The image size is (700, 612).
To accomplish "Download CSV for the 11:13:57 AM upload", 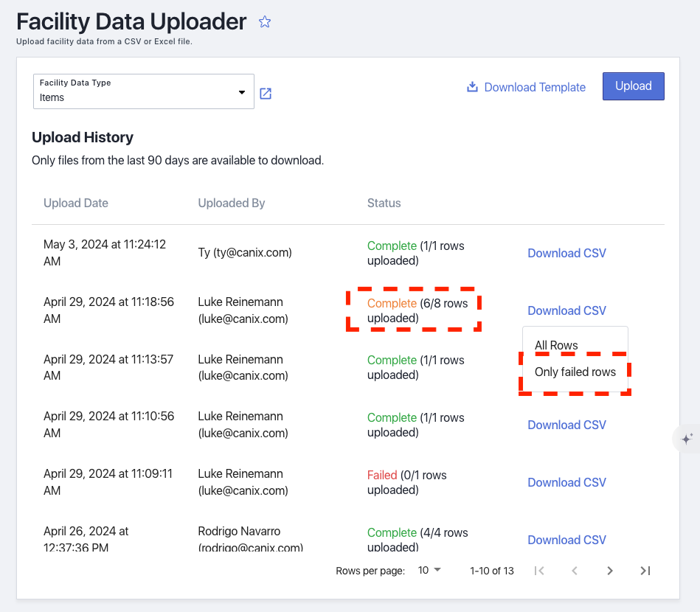I will click(x=566, y=367).
